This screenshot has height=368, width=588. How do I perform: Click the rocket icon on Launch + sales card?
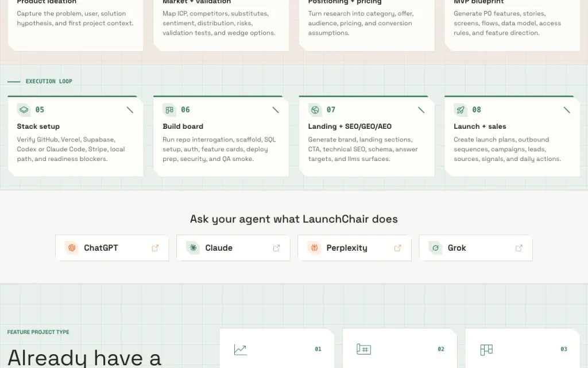click(461, 110)
